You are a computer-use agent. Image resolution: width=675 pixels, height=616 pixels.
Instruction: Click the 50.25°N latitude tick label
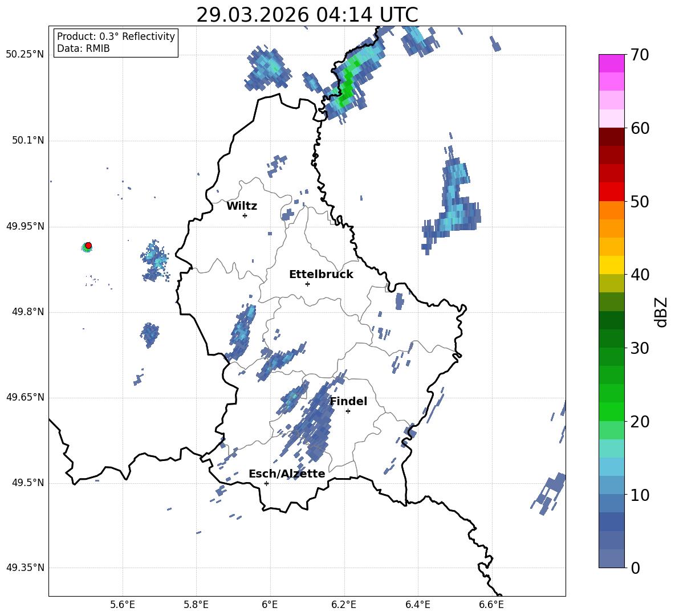25,55
